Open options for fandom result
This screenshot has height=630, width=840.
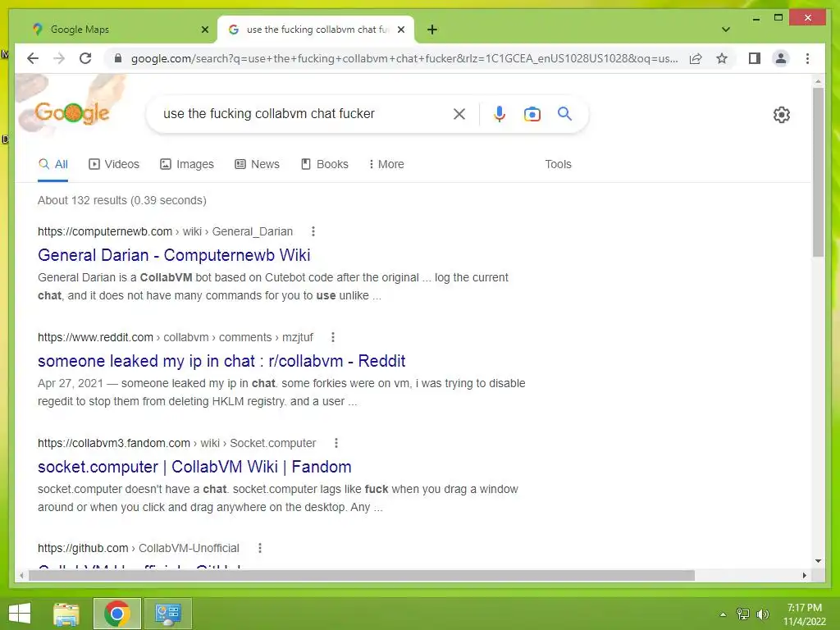click(x=336, y=443)
